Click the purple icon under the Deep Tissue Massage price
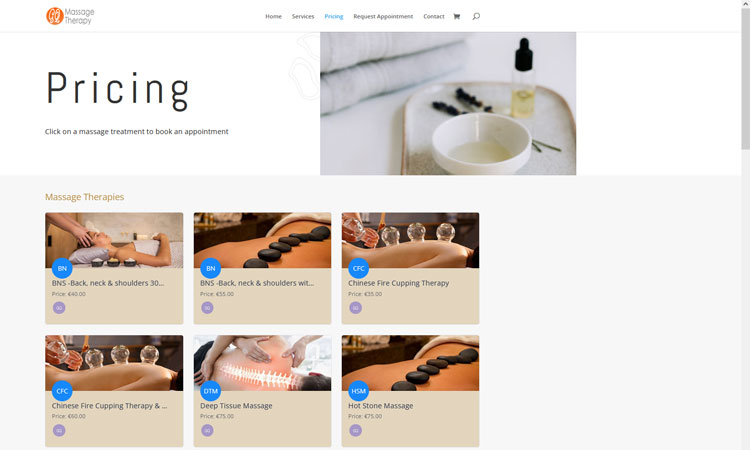 point(207,430)
